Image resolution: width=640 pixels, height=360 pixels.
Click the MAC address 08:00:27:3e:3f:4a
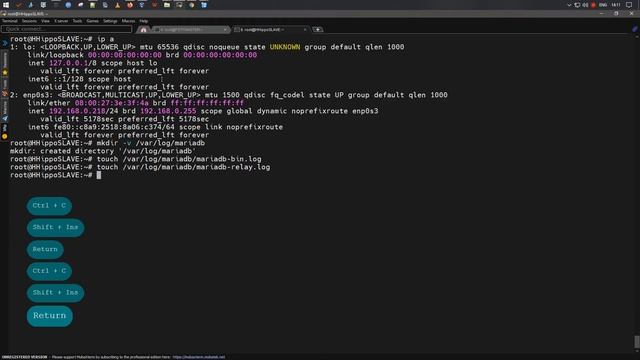112,103
